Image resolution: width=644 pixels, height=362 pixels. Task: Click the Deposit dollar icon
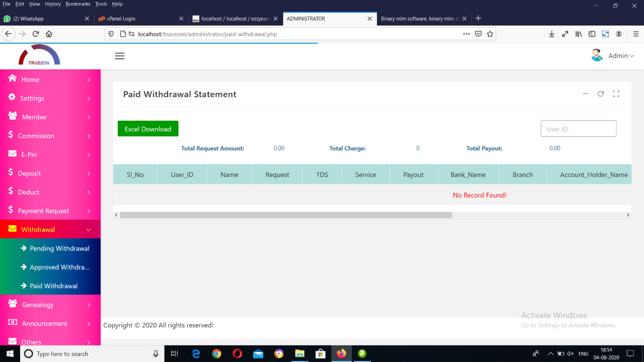tap(11, 172)
